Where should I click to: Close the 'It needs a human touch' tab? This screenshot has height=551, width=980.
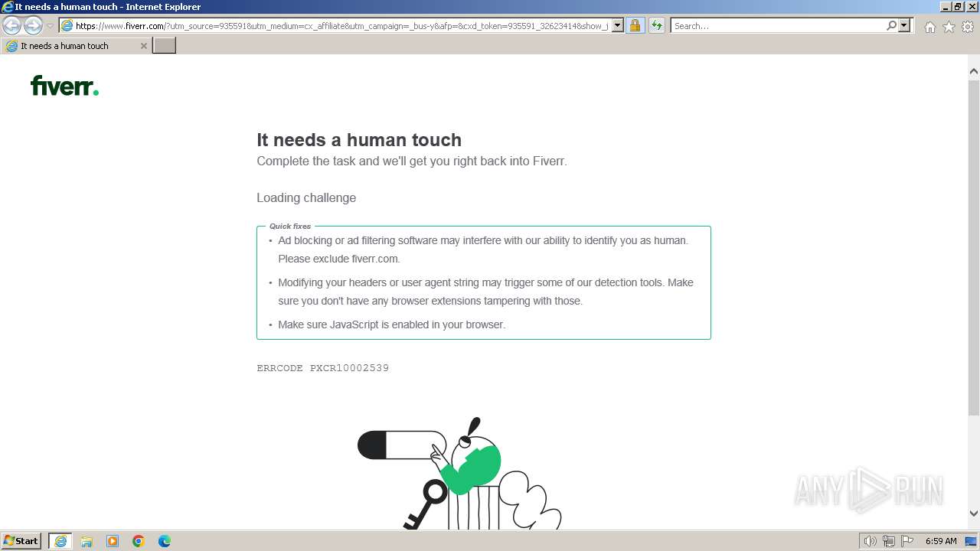[x=143, y=46]
